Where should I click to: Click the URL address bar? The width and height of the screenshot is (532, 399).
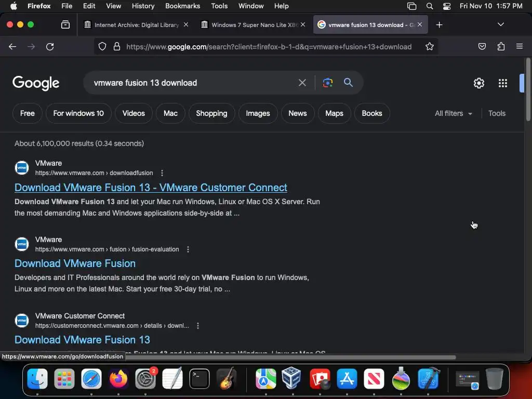(269, 47)
